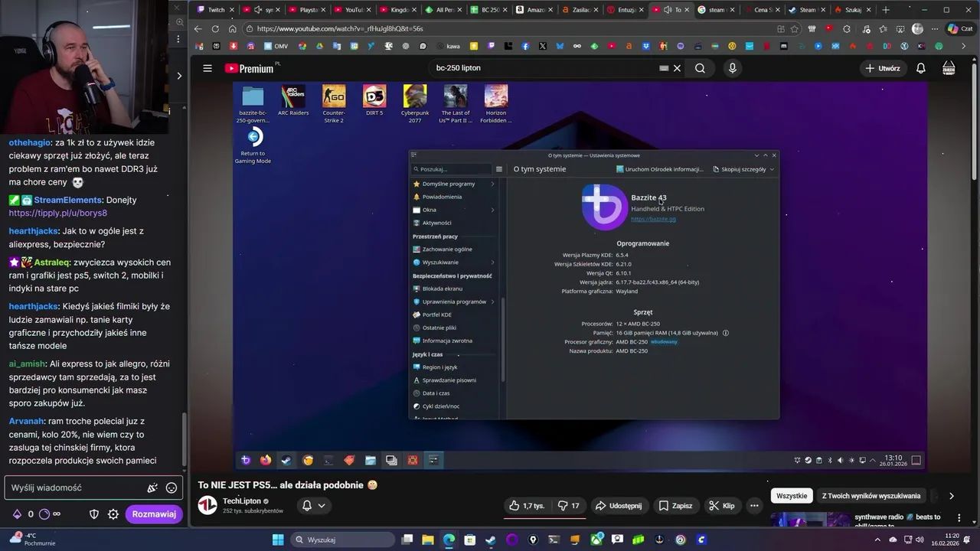The height and width of the screenshot is (551, 980).
Task: Switch to the Entuzja browser tab
Action: tap(625, 10)
